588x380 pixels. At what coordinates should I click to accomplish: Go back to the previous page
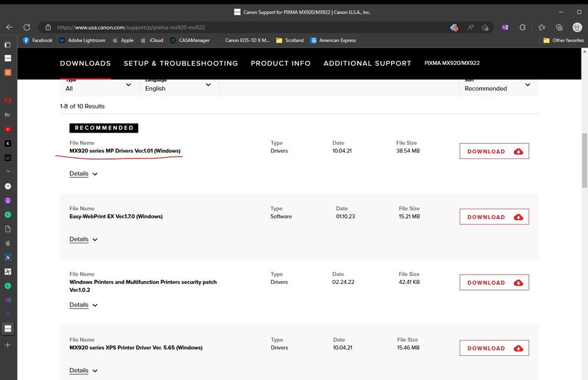click(9, 27)
